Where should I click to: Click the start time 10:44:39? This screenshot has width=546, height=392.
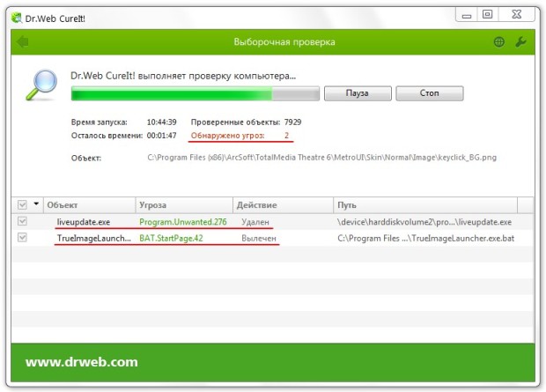(x=161, y=122)
